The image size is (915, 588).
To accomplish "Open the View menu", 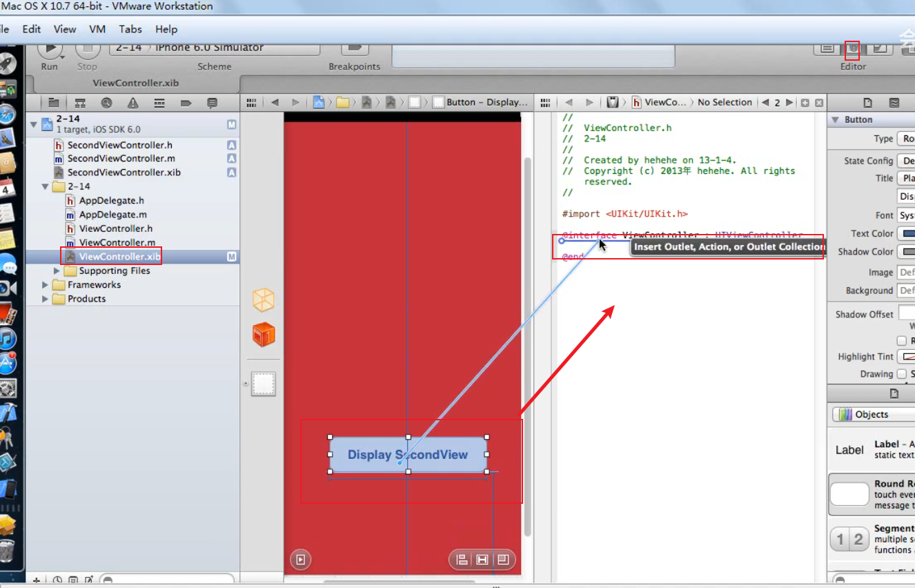I will tap(65, 29).
